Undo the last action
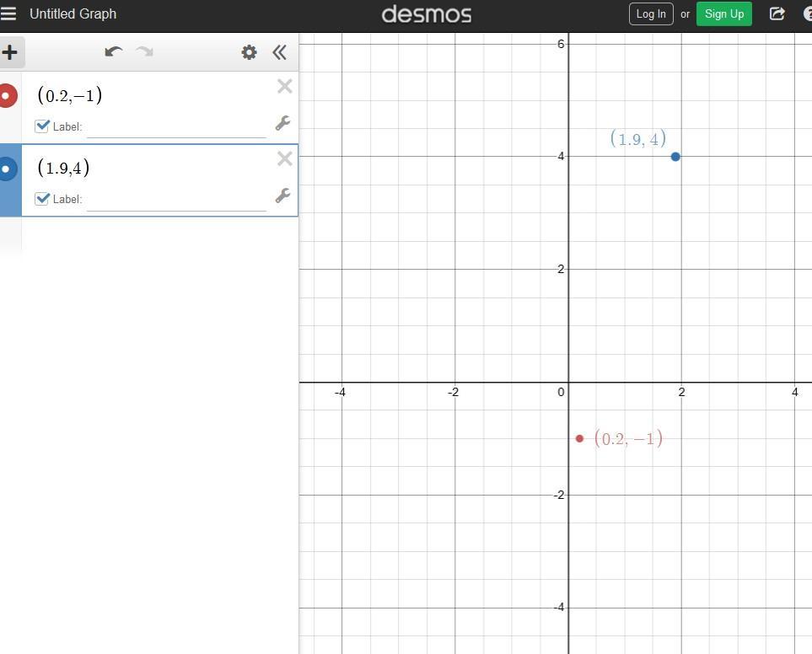This screenshot has width=812, height=654. coord(114,51)
